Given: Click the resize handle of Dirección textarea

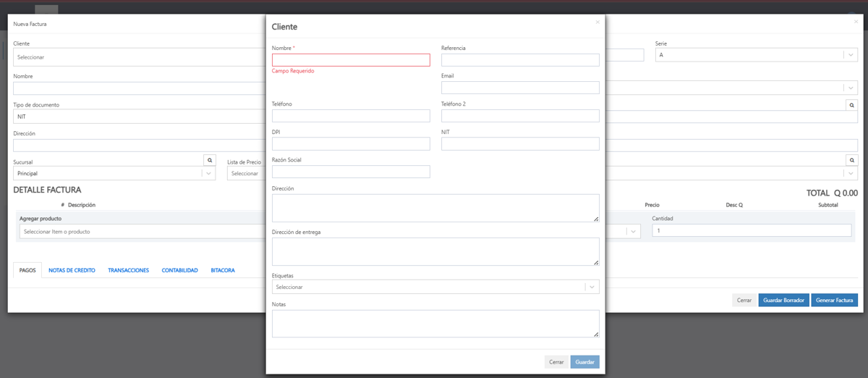Looking at the screenshot, I should [596, 219].
